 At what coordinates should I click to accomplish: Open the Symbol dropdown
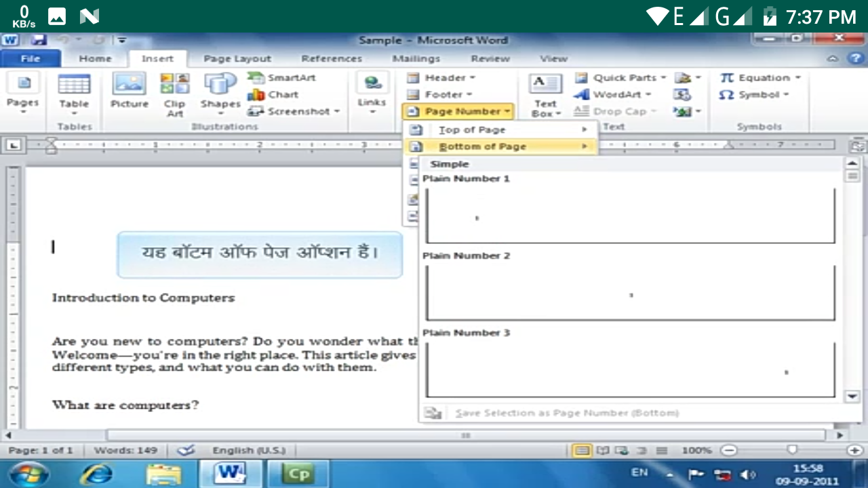pyautogui.click(x=755, y=94)
